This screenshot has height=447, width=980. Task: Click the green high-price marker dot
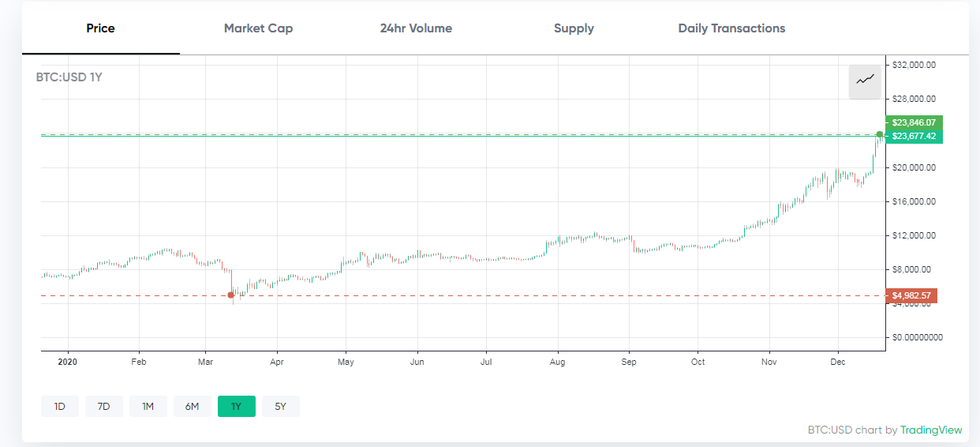pos(880,133)
